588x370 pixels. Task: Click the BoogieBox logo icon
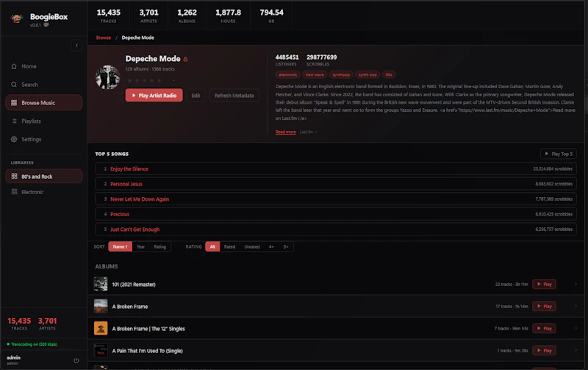click(x=16, y=18)
